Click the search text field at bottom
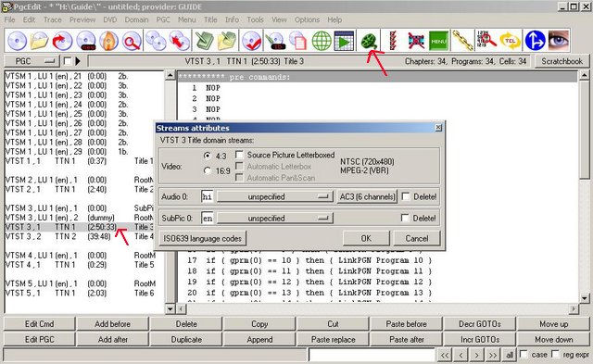 tap(372, 355)
